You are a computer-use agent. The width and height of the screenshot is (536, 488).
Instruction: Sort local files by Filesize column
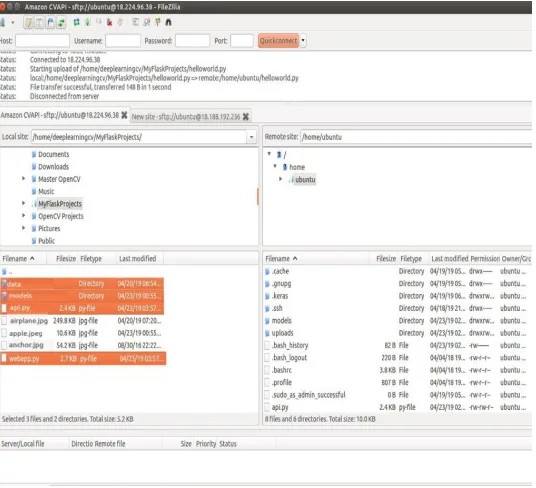62,259
